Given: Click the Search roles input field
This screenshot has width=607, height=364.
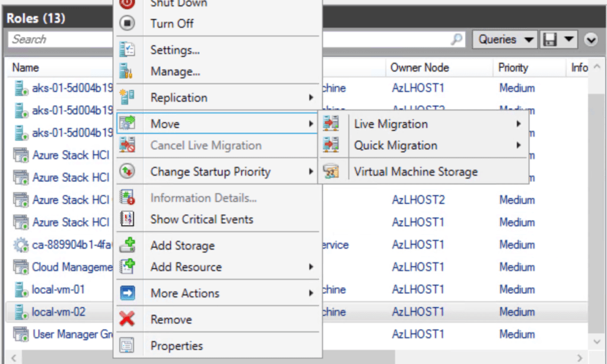Looking at the screenshot, I should (x=59, y=40).
